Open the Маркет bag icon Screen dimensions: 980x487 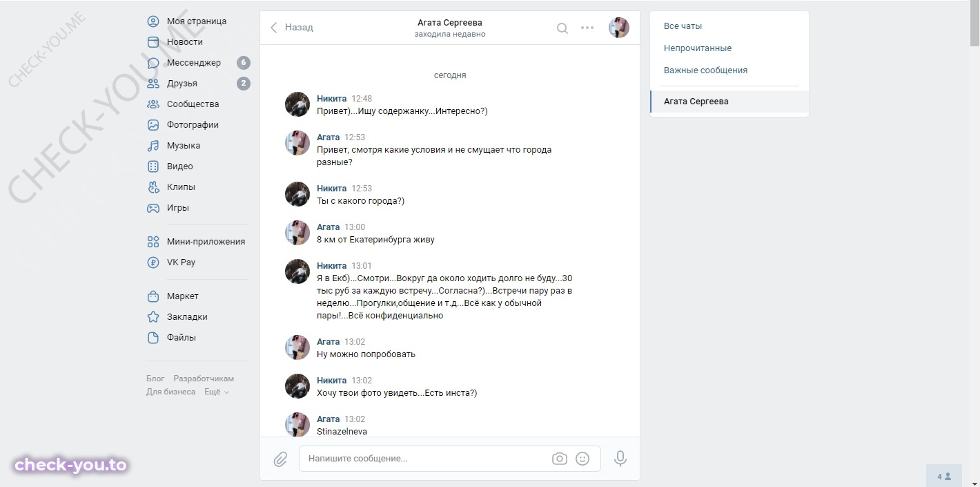pos(153,296)
